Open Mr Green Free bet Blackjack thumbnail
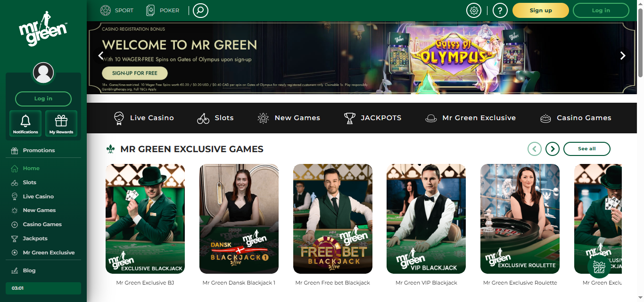The height and width of the screenshot is (302, 644). [x=333, y=219]
